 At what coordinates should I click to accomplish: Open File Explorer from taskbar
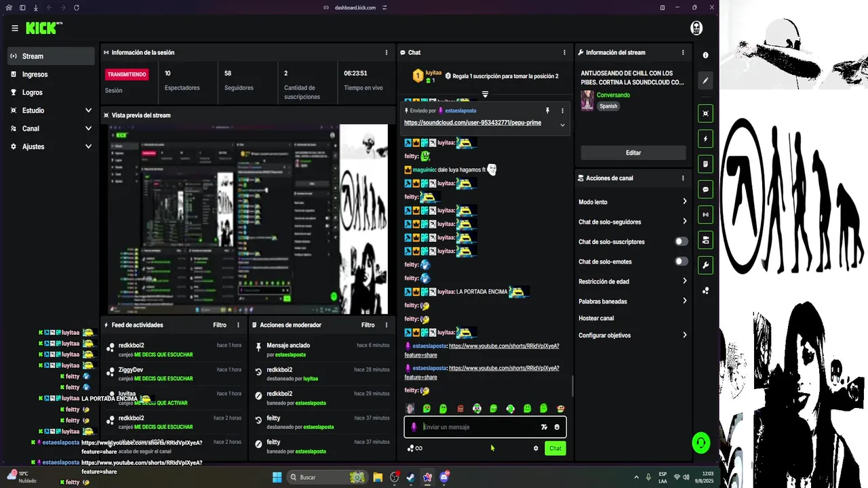point(378,477)
